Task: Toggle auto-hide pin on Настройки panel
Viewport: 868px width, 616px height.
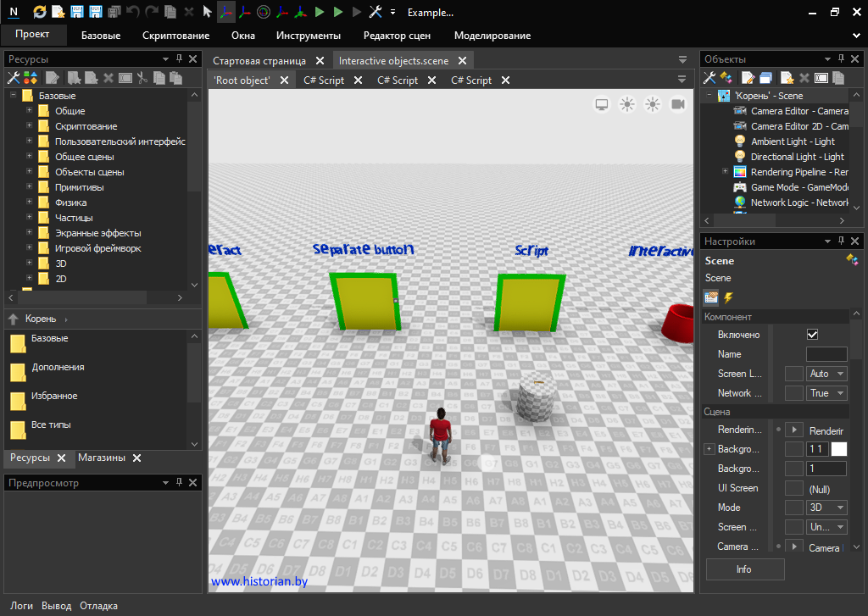Action: coord(842,241)
